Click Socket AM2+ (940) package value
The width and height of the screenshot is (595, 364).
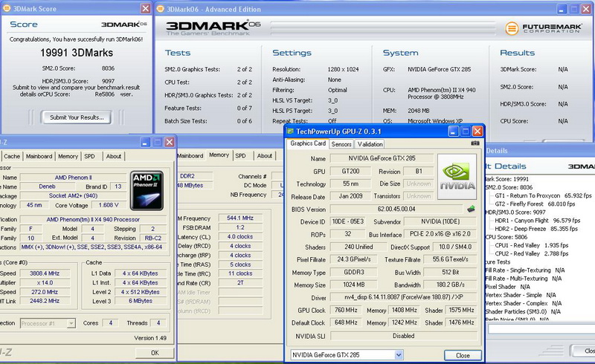[x=73, y=196]
